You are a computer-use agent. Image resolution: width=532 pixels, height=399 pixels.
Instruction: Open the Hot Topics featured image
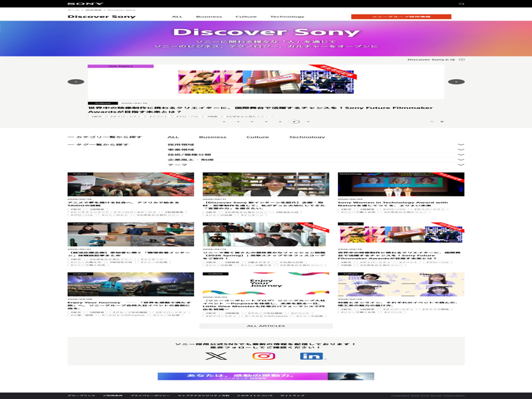[x=266, y=82]
